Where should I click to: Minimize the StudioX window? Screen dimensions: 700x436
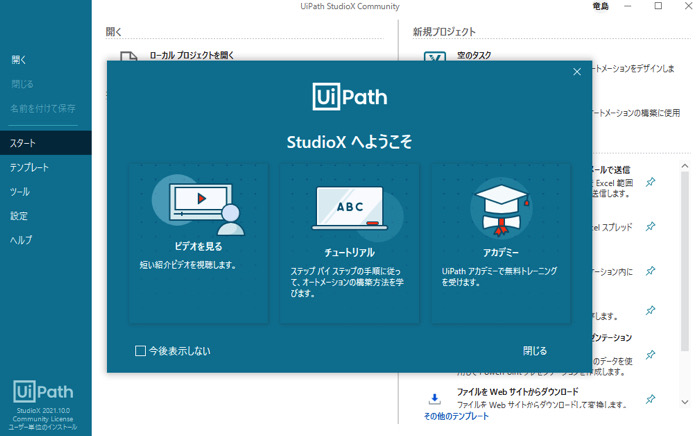point(628,6)
